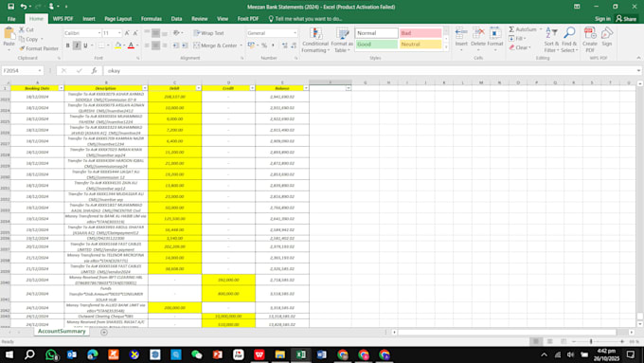
Task: Select the AccountSummary sheet tab
Action: click(62, 331)
